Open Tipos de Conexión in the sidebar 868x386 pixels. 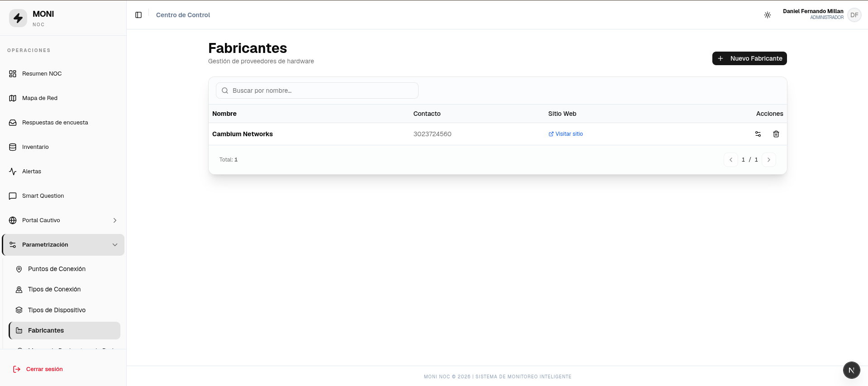pyautogui.click(x=64, y=290)
